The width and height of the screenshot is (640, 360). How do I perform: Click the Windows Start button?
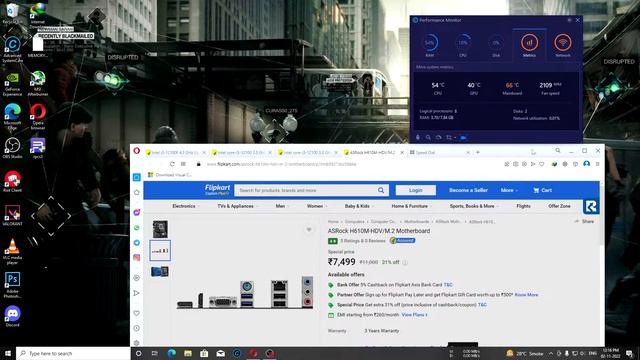pos(8,353)
